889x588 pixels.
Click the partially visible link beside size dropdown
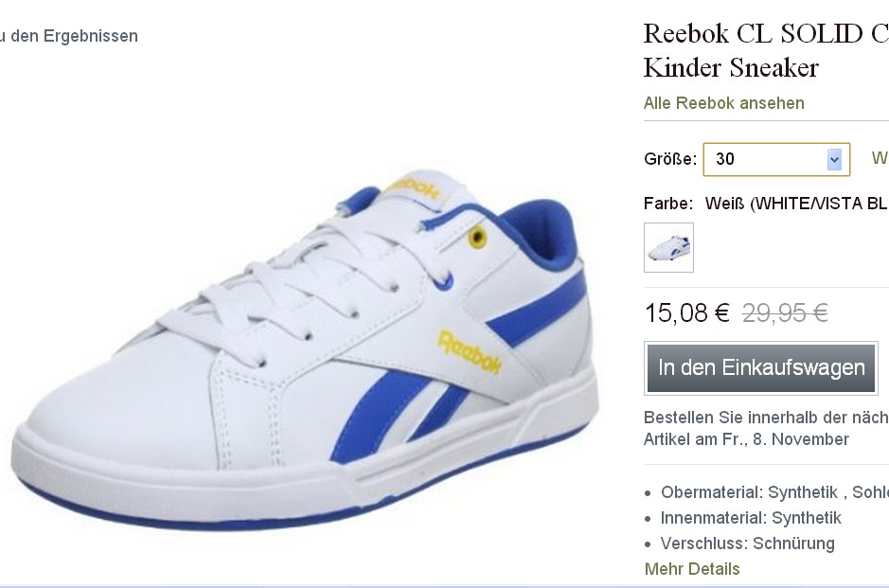(x=880, y=158)
